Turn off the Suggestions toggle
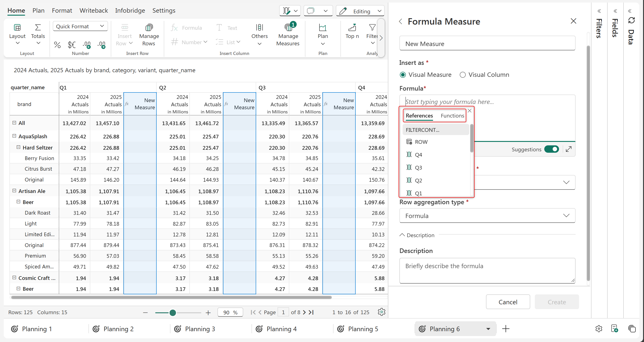This screenshot has height=342, width=644. click(x=551, y=149)
